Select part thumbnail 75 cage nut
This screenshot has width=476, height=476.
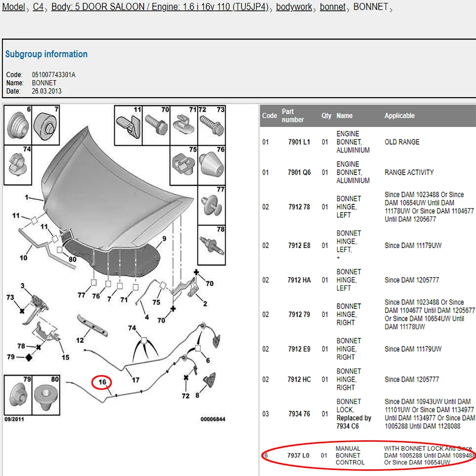pyautogui.click(x=184, y=165)
